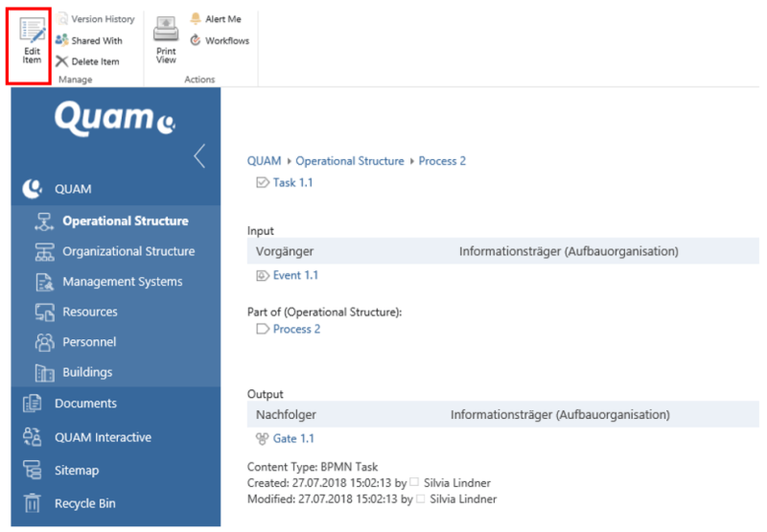Open Print View from the ribbon

click(x=166, y=41)
